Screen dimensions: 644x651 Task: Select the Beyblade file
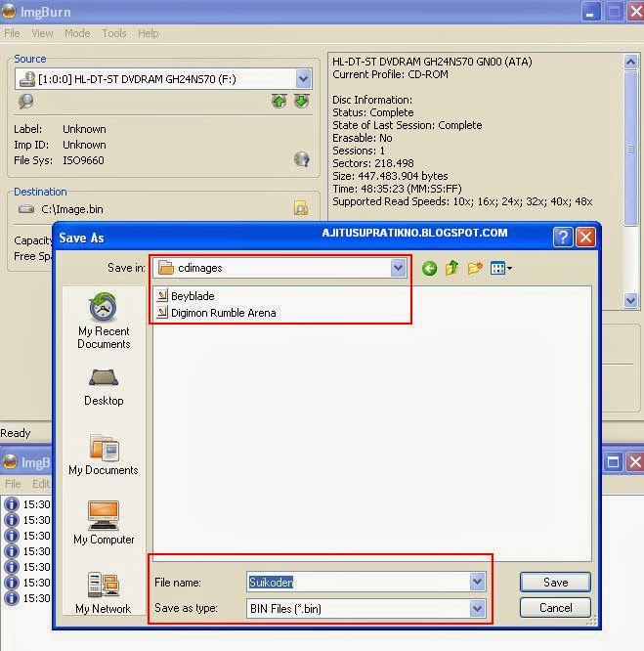click(186, 295)
